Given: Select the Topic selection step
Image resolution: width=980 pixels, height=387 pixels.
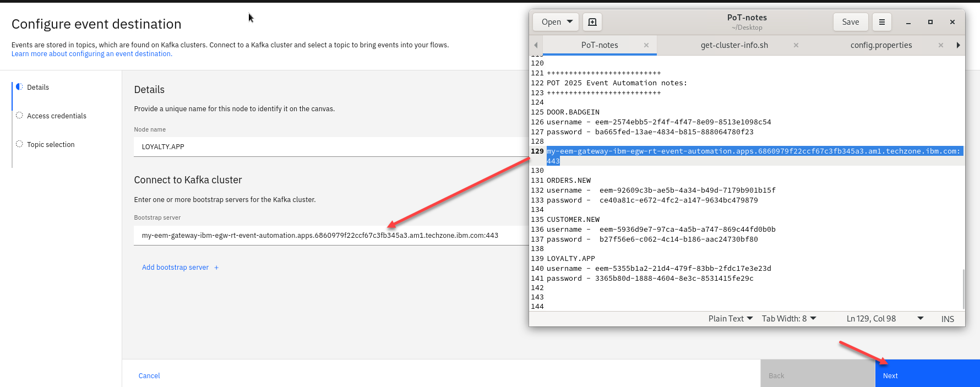Looking at the screenshot, I should point(51,144).
